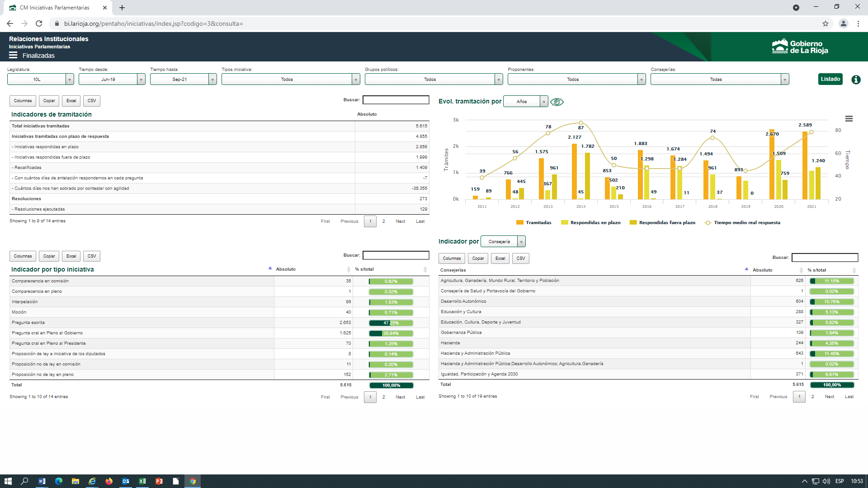Toggle the eye icon next to Años
The image size is (868, 488).
coord(557,102)
